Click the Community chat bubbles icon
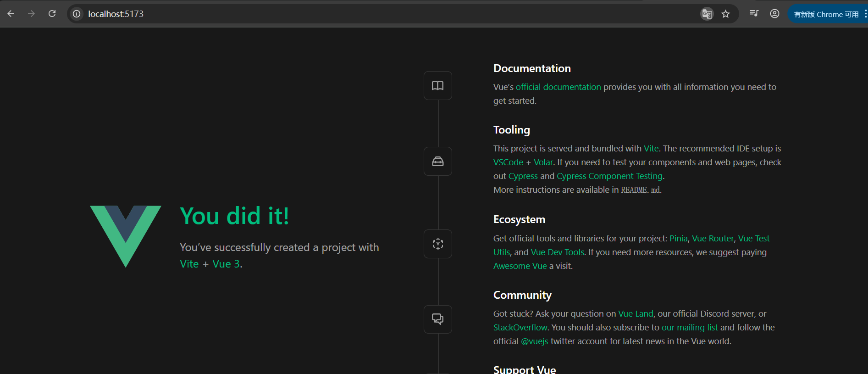 tap(438, 319)
